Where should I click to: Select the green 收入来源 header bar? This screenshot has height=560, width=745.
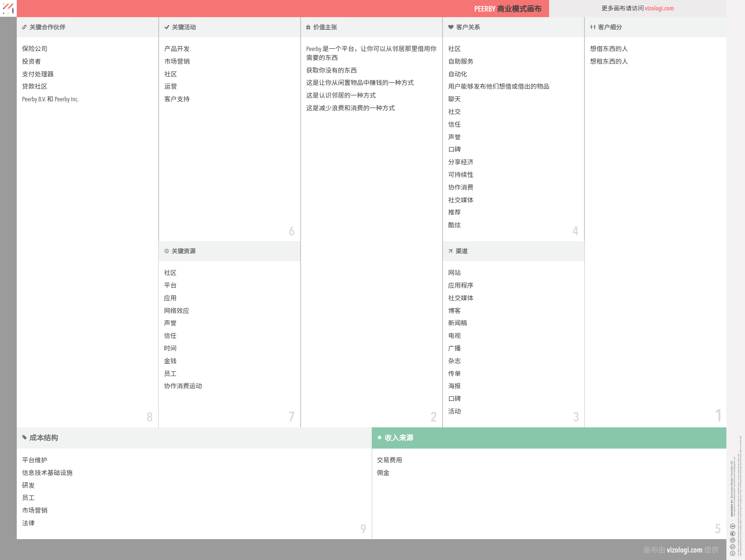point(548,438)
